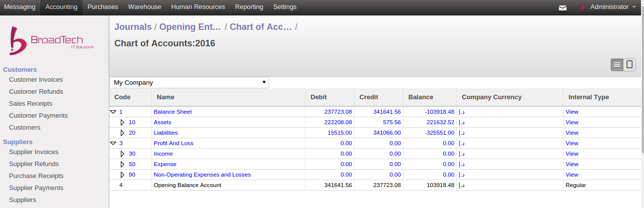Go to Customer Invoices in sidebar
This screenshot has width=644, height=208.
coord(36,80)
